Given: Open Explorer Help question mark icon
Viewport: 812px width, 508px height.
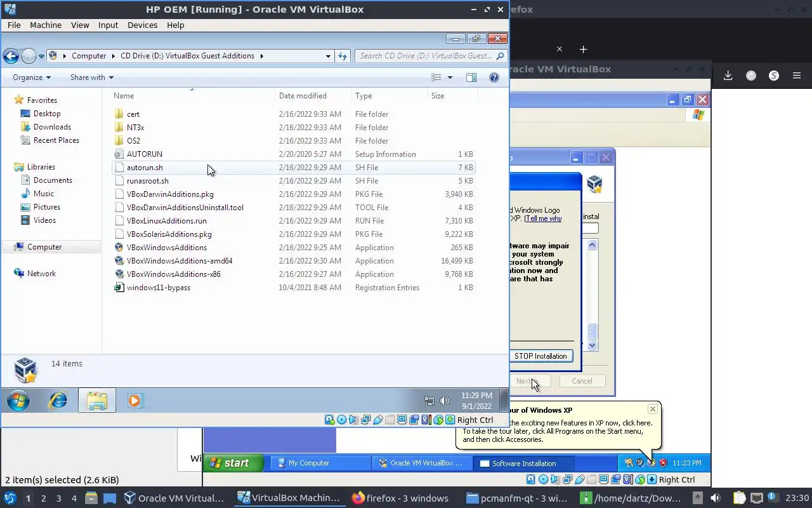Looking at the screenshot, I should (x=494, y=77).
